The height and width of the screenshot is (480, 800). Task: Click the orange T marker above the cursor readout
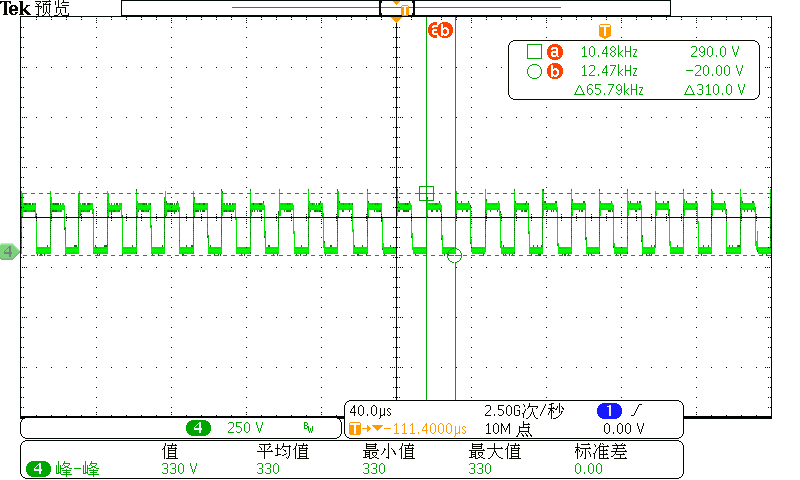click(x=605, y=31)
